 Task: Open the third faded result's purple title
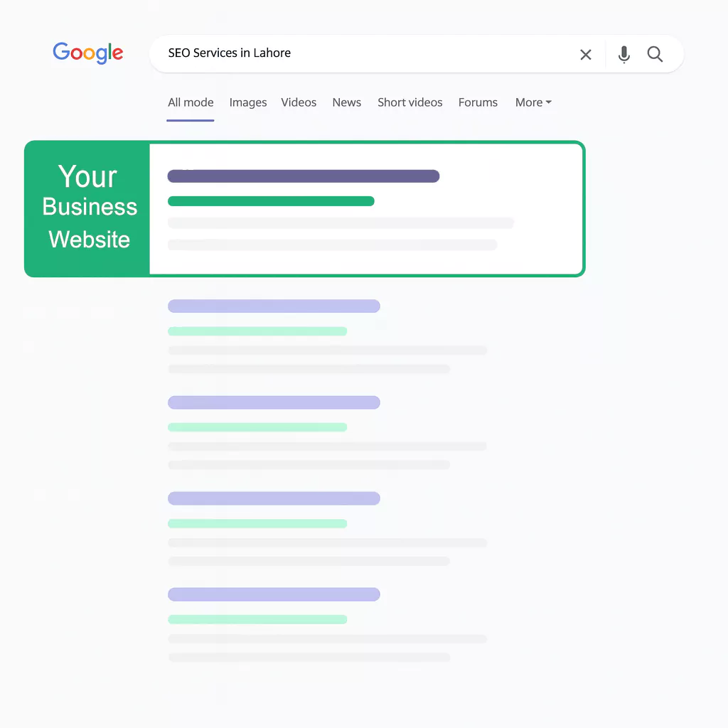[x=274, y=498]
